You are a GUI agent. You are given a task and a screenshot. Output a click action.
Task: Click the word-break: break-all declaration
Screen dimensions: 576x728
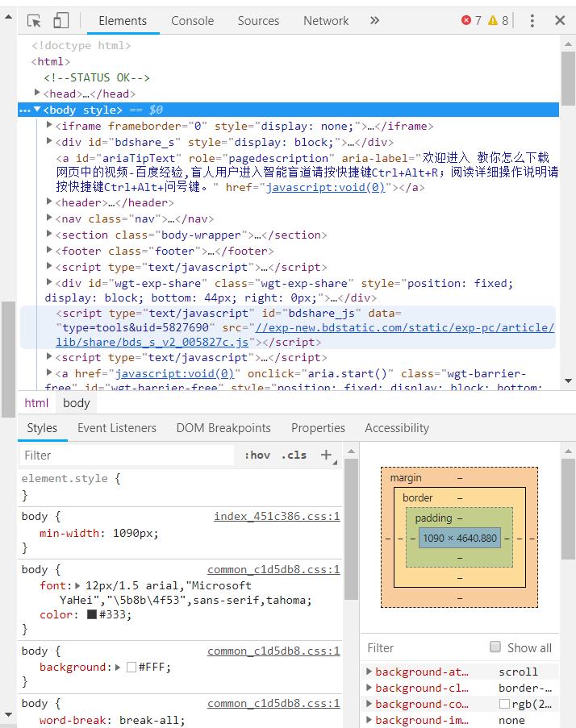pyautogui.click(x=112, y=720)
